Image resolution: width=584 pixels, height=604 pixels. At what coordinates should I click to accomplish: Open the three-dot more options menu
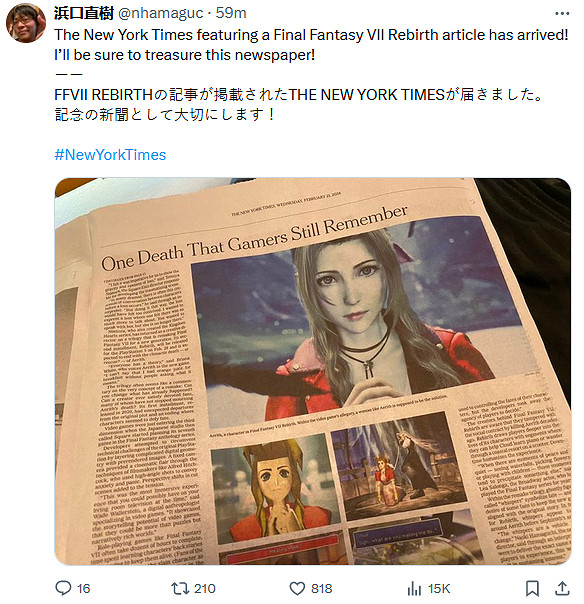(562, 13)
